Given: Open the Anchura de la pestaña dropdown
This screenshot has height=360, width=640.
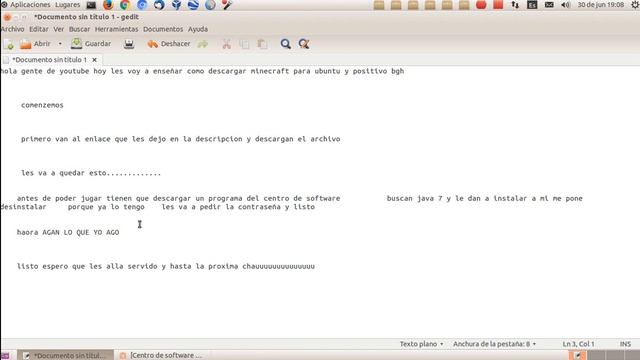Looking at the screenshot, I should point(494,344).
